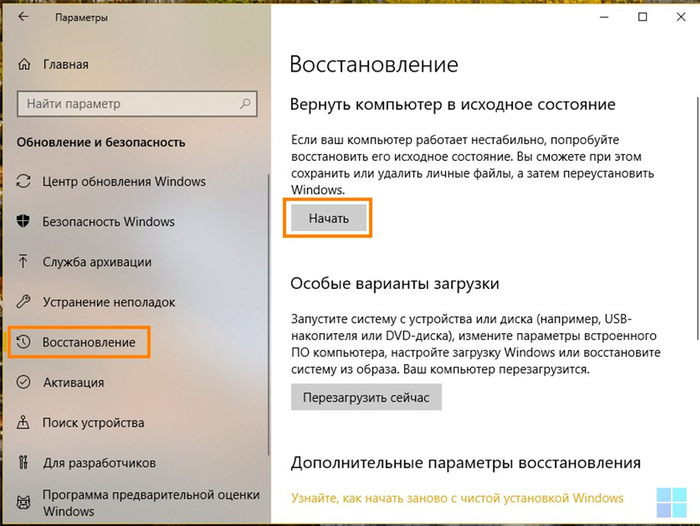Screen dimensions: 700x526
Task: Click the Служба архивации upload arrow icon
Action: click(x=24, y=262)
